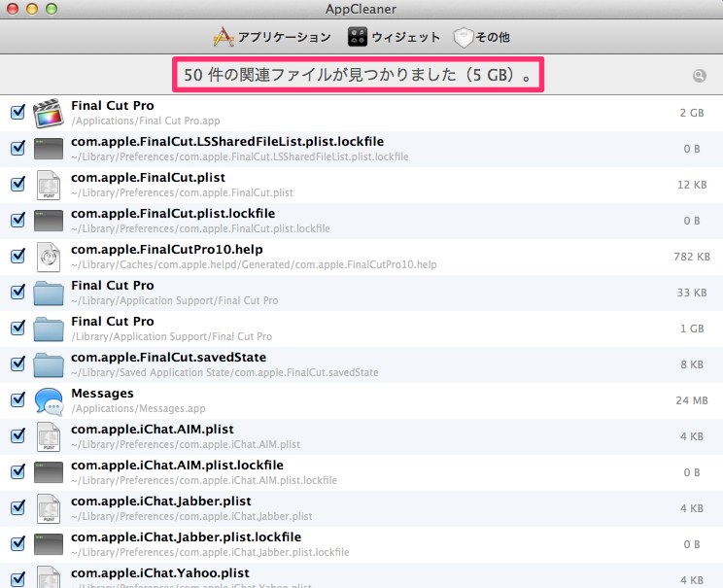Select the /Applications/Final Cut Pro.app path text
The height and width of the screenshot is (588, 723).
click(146, 121)
